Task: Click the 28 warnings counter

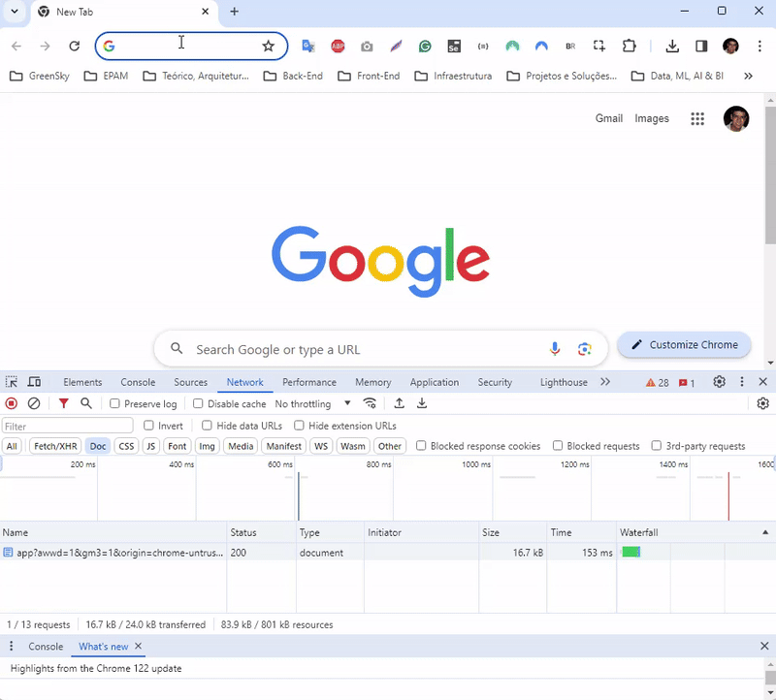Action: (658, 382)
